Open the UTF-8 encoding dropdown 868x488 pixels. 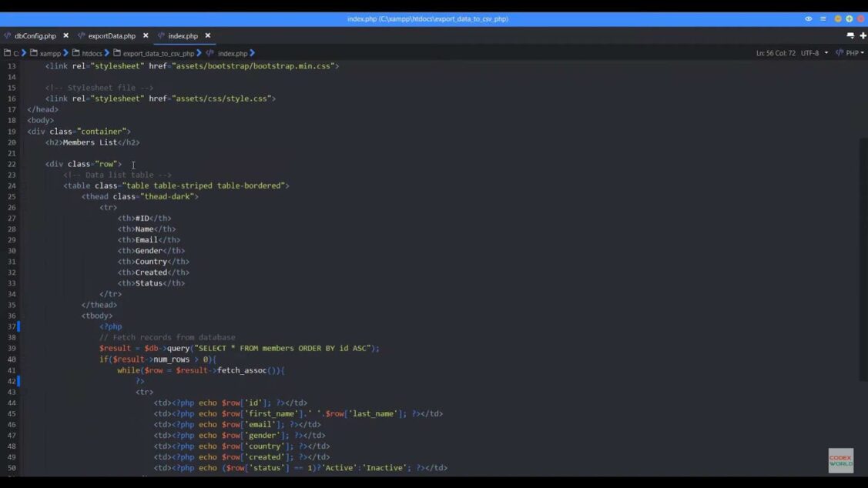tap(814, 53)
